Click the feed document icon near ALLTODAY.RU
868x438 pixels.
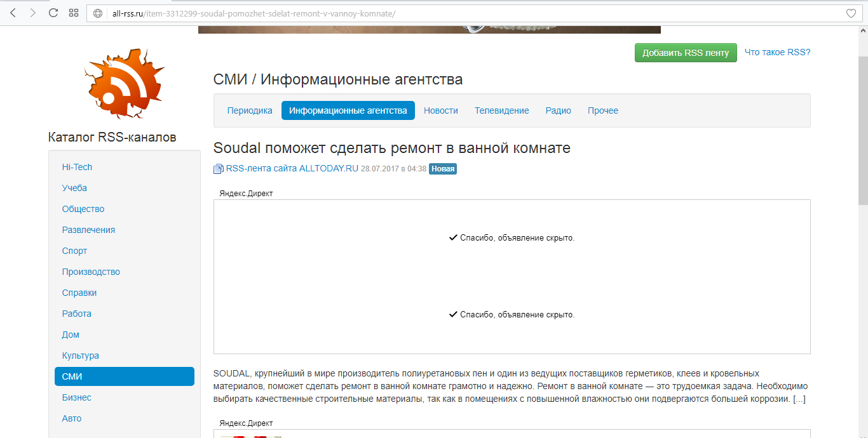pyautogui.click(x=219, y=169)
